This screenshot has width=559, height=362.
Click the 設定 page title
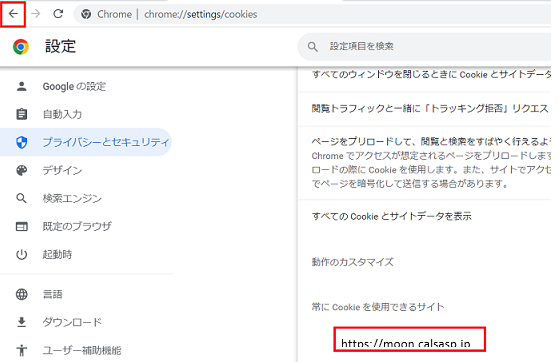tap(60, 46)
